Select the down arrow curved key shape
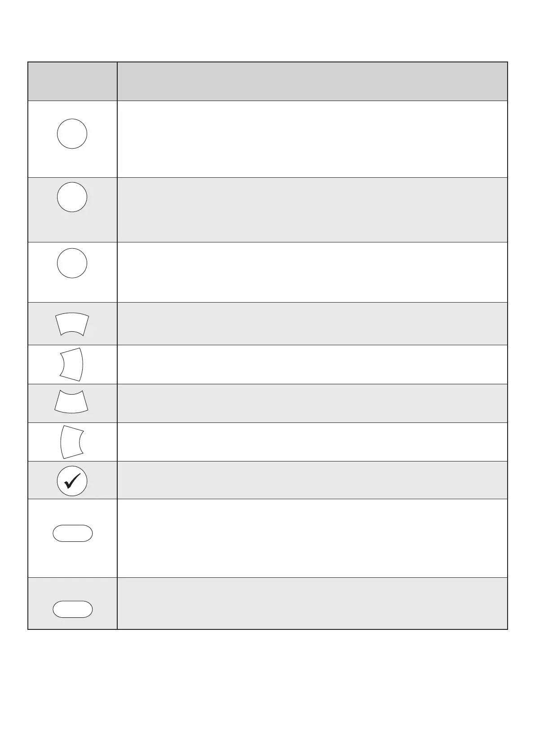 [x=71, y=401]
